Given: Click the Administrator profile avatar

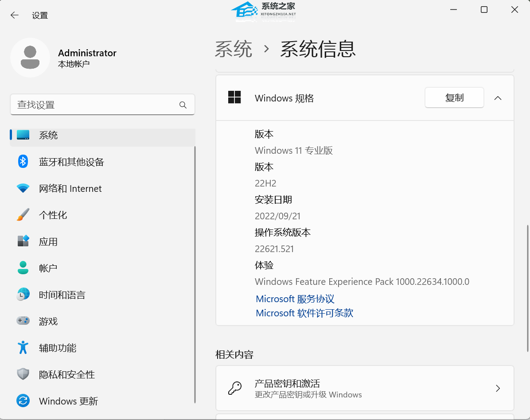Looking at the screenshot, I should tap(30, 58).
